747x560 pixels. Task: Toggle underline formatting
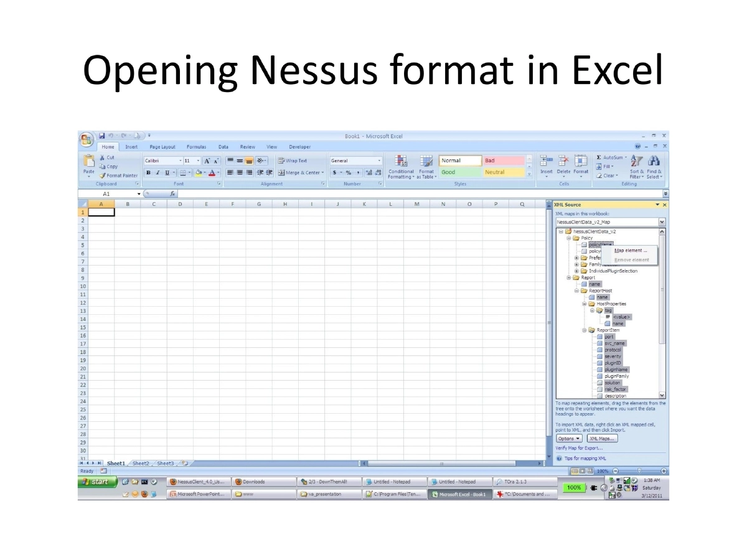(x=167, y=172)
